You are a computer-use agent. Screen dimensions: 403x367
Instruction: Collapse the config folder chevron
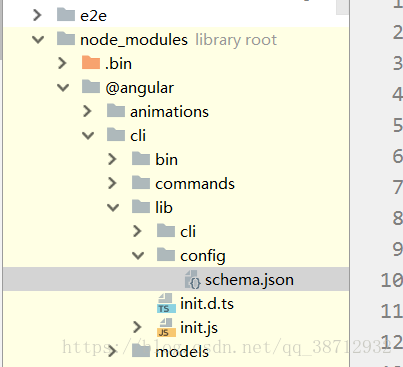pos(138,256)
